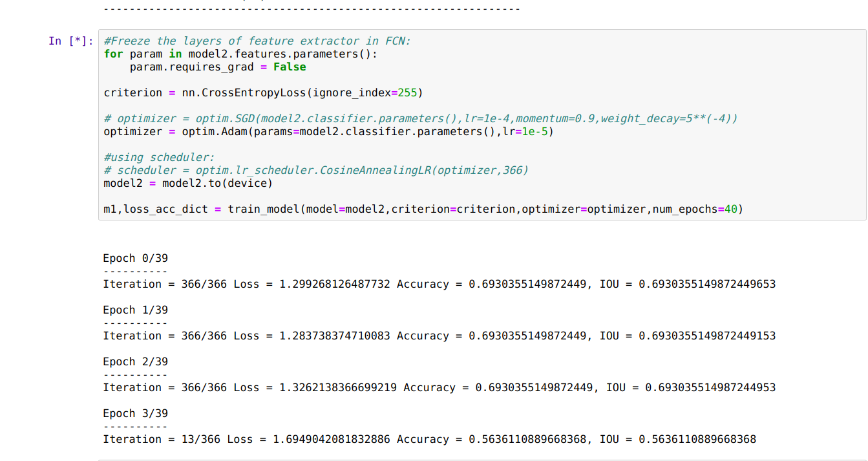Click the commented-out optim.SGD line
The image size is (868, 461).
[421, 118]
